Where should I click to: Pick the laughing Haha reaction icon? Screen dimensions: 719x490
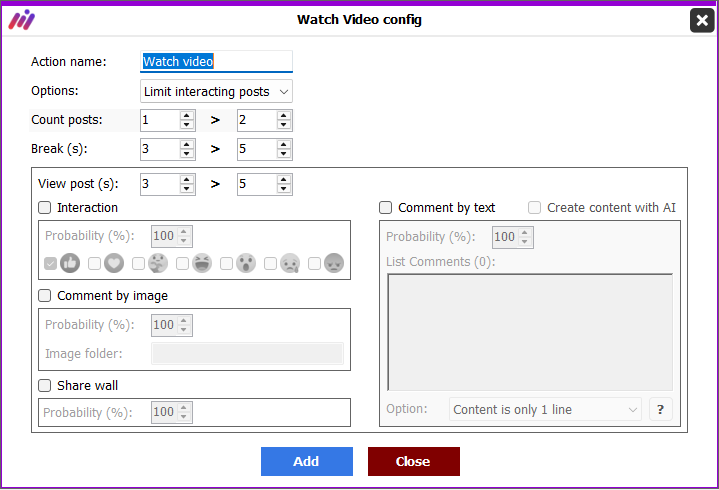coord(202,264)
